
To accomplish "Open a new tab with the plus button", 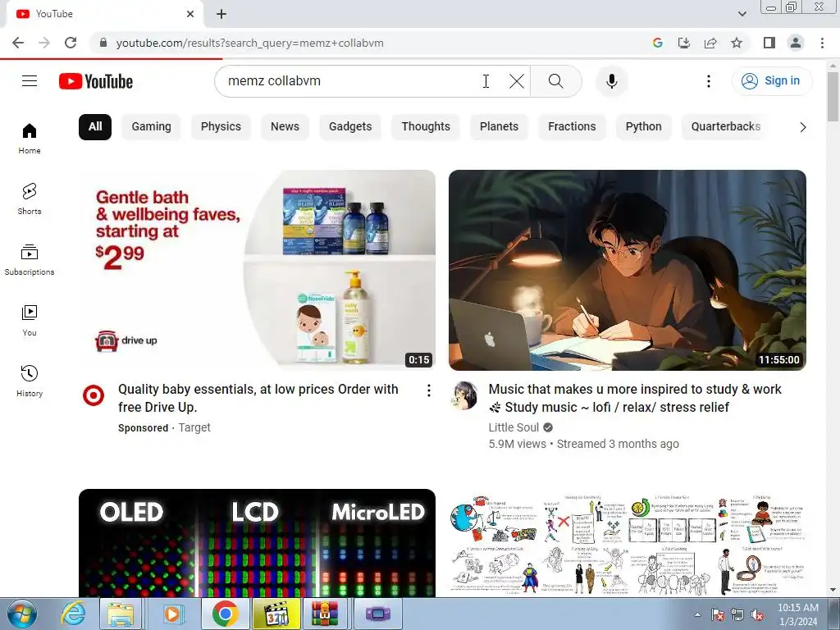I will [221, 14].
